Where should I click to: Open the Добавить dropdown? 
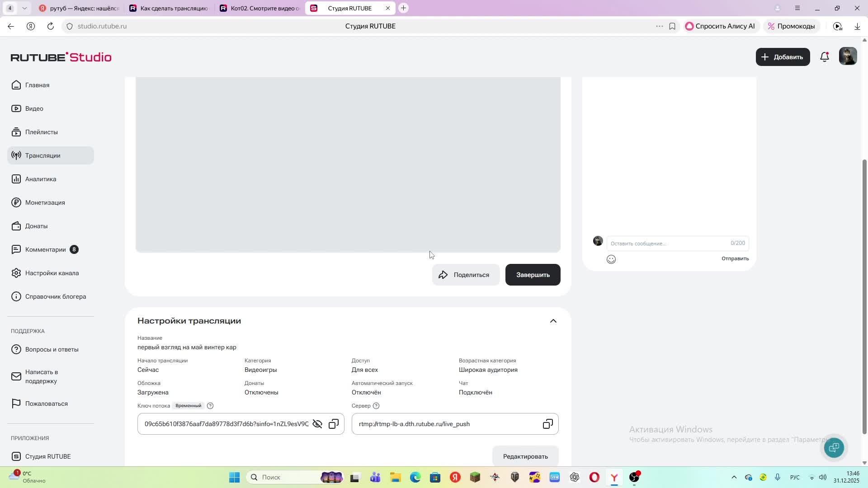783,57
